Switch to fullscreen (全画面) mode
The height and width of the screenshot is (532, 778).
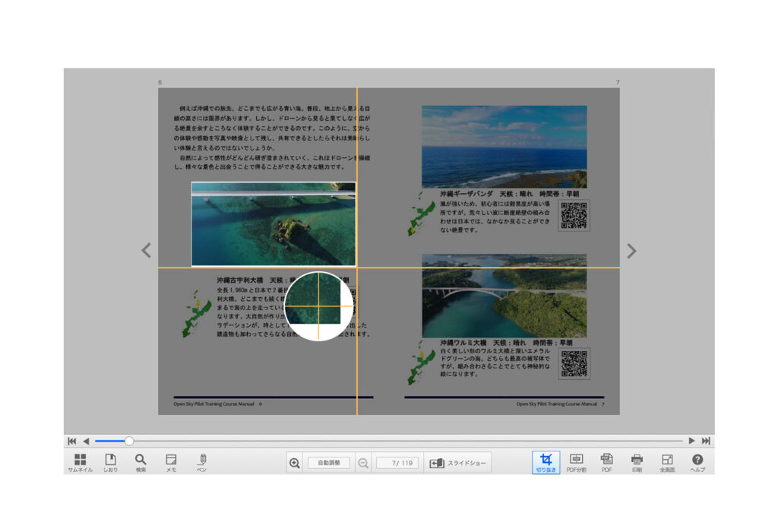[667, 462]
